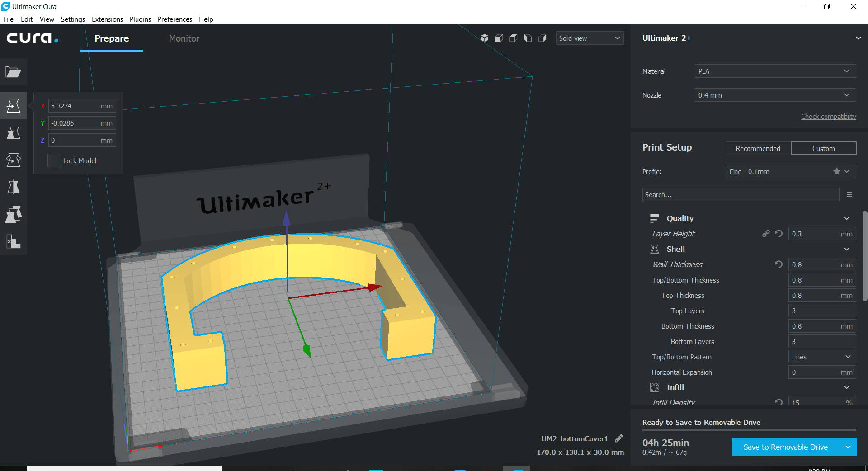Open the Help menu
The width and height of the screenshot is (868, 471).
206,19
